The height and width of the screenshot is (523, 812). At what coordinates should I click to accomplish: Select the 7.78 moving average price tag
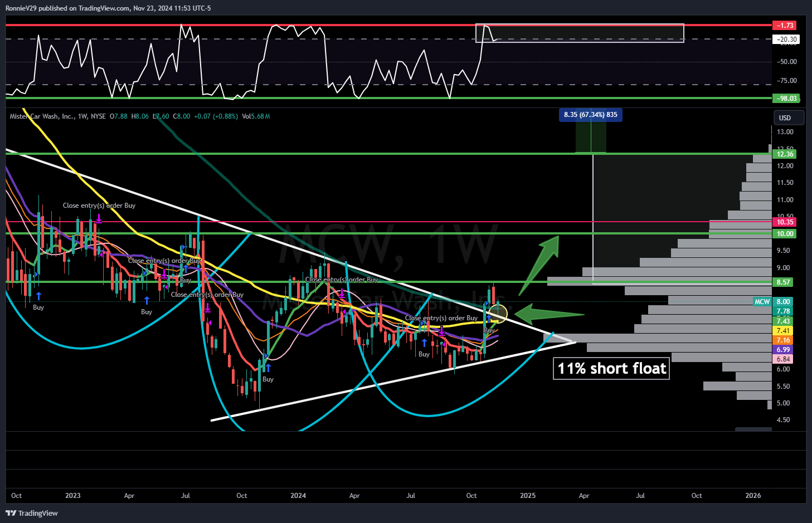click(x=784, y=312)
